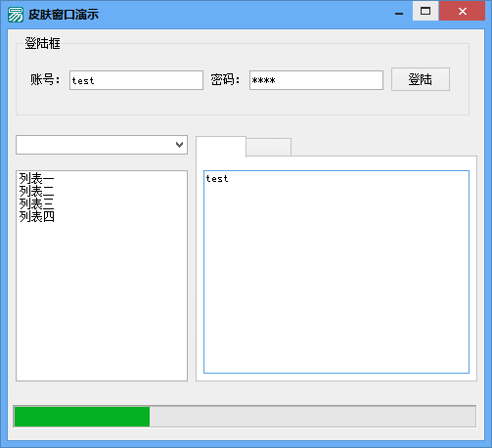492x448 pixels.
Task: Minimize the 皮肤窗口演示 window
Action: point(399,12)
